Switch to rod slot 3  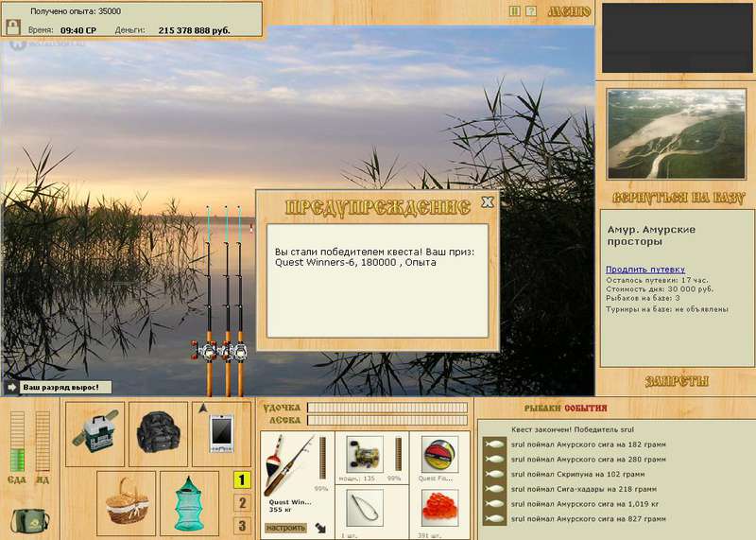242,526
